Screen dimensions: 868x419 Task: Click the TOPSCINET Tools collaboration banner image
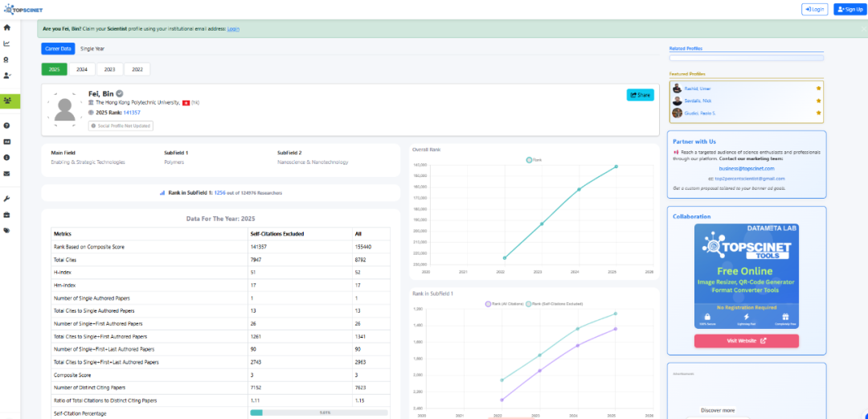[746, 277]
